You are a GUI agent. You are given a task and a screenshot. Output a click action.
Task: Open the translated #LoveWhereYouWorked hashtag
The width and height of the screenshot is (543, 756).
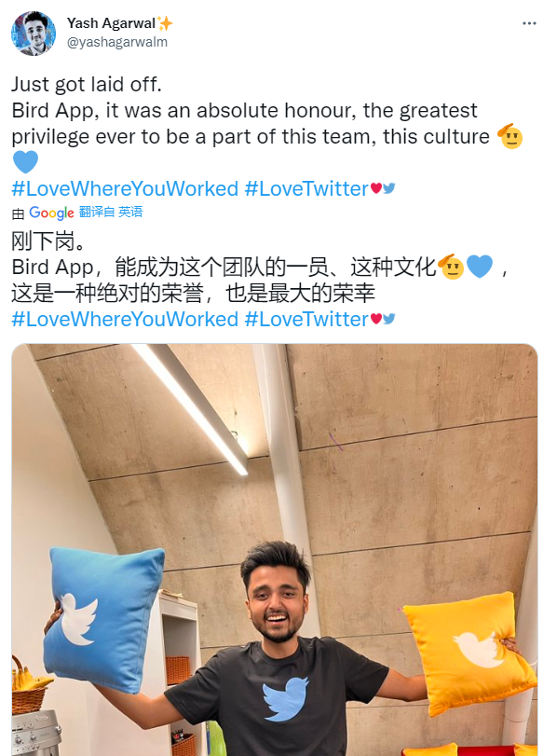click(125, 319)
